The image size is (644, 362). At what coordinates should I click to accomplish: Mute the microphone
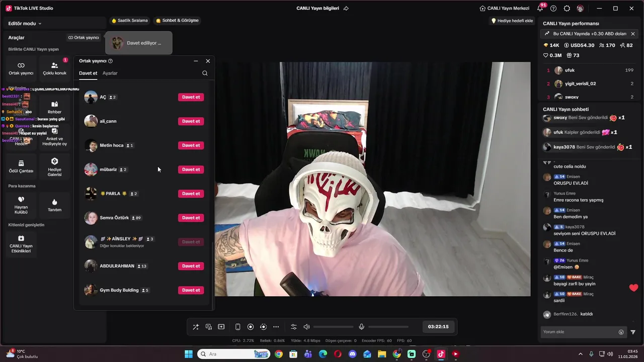(x=361, y=327)
